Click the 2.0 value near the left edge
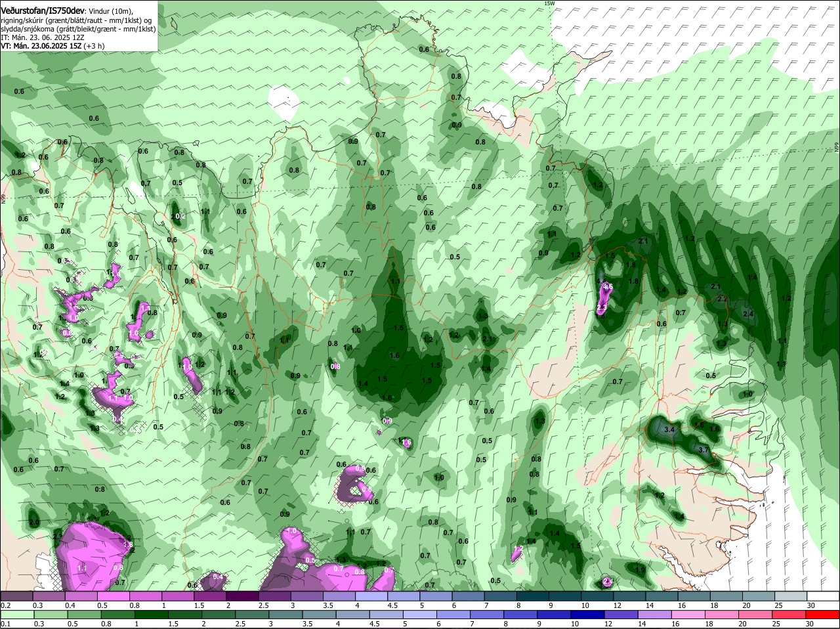Screen dimensions: 840x629 point(35,523)
